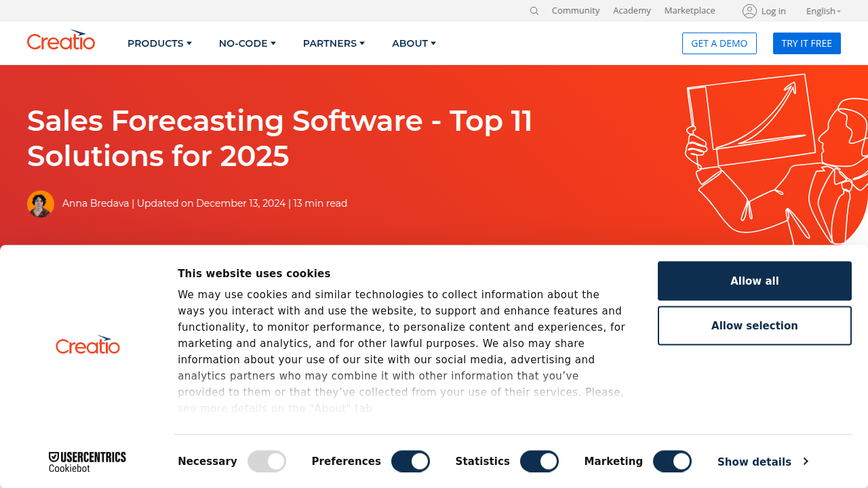Viewport: 868px width, 488px height.
Task: Click the 'This website uses cookies' heading
Action: coord(254,274)
